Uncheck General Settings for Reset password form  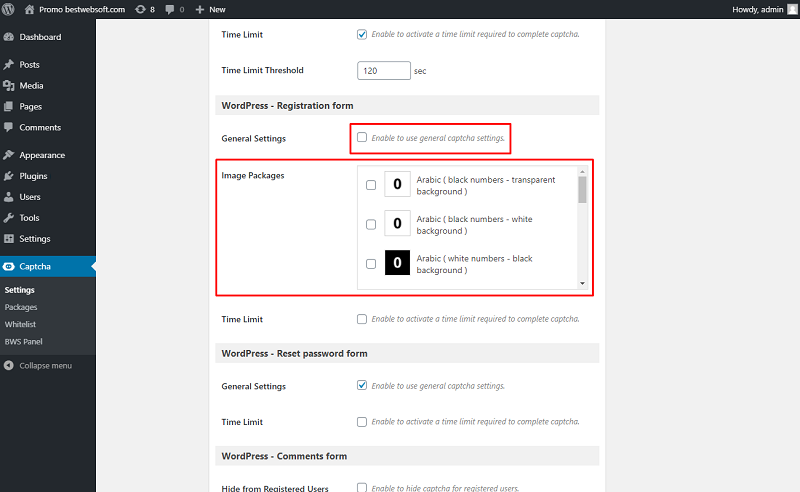362,385
